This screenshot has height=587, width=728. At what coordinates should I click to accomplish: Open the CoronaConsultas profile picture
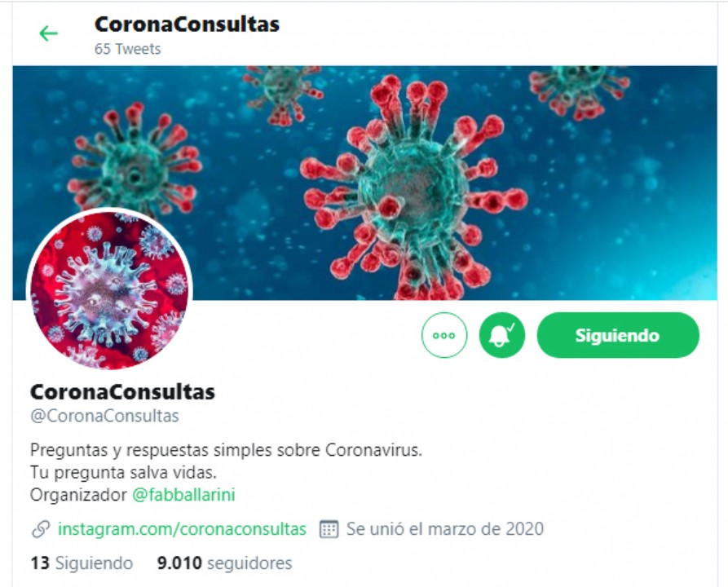click(109, 289)
